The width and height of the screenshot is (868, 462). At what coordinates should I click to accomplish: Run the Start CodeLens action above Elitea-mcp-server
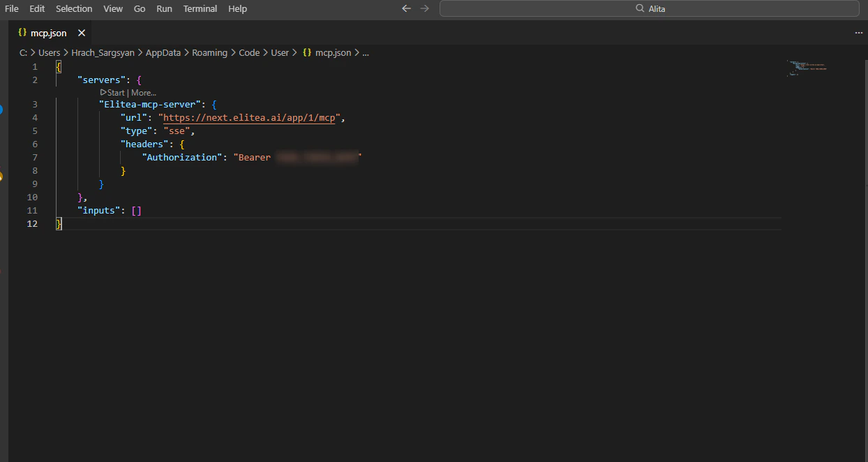(113, 92)
